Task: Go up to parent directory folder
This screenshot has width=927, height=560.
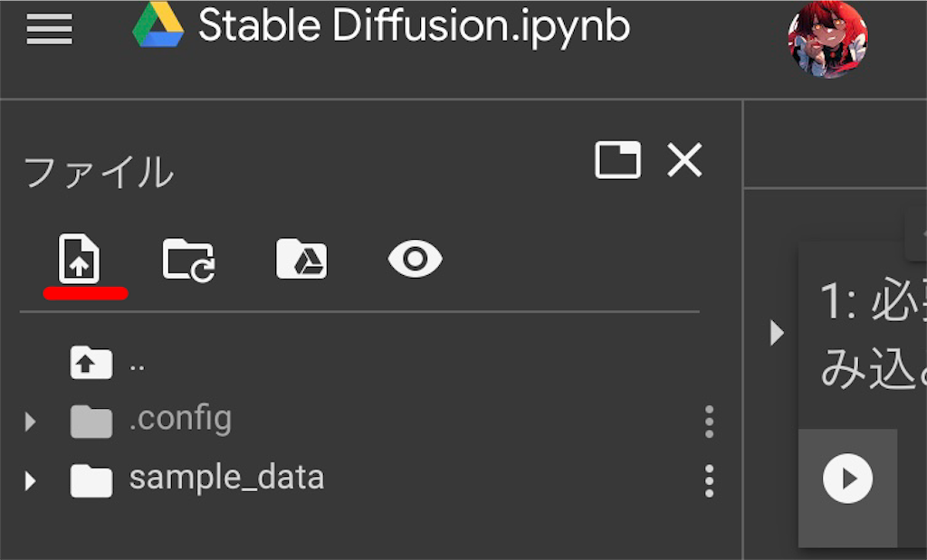Action: point(91,363)
